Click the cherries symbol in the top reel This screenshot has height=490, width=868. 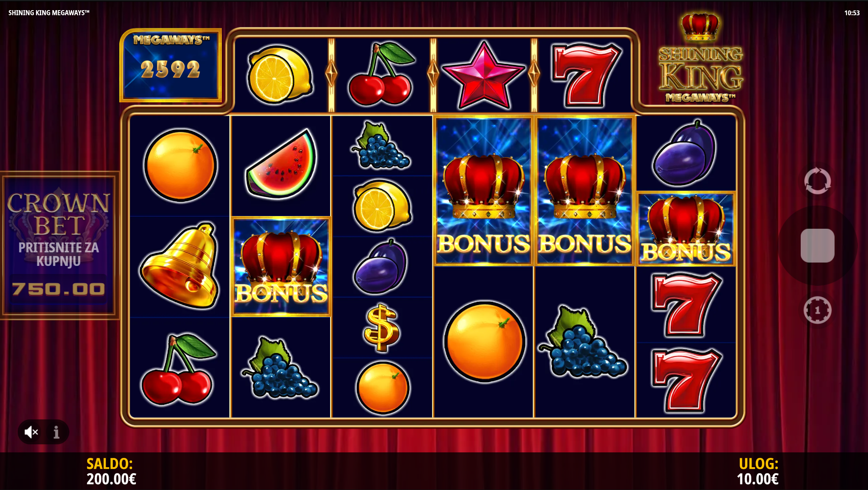tap(381, 74)
